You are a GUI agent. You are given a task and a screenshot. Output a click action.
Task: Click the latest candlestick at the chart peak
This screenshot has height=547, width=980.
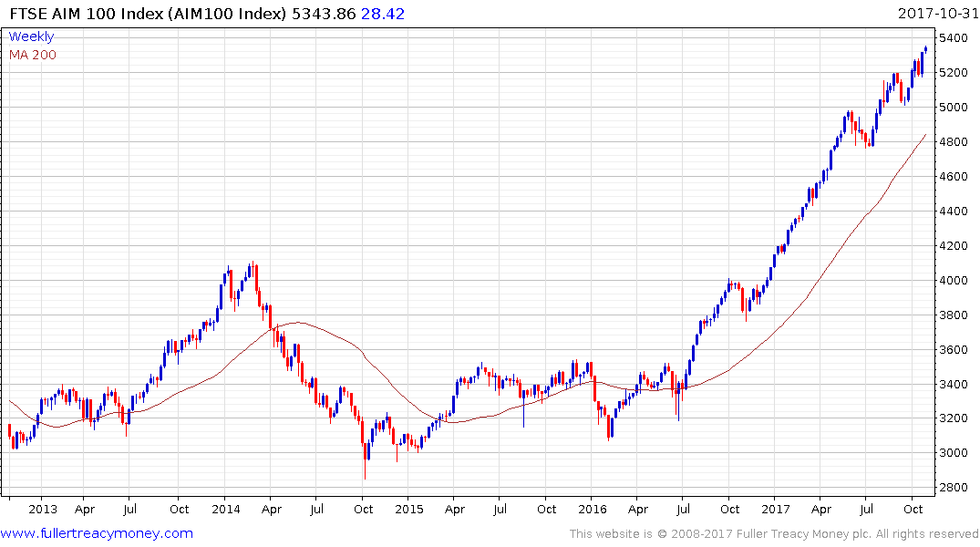point(925,48)
